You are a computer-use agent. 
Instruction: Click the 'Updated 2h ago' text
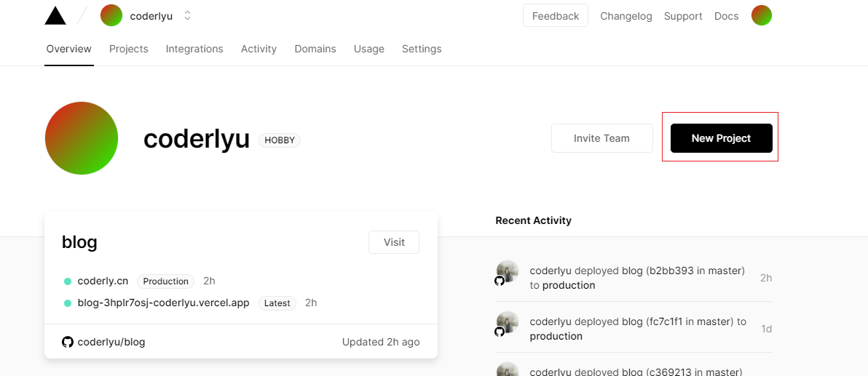click(x=381, y=342)
